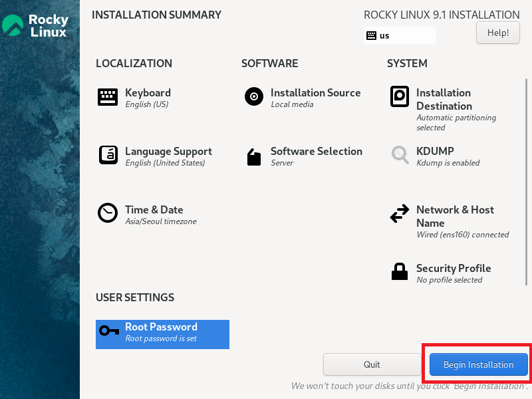Open the Help! button
The height and width of the screenshot is (399, 532).
497,33
